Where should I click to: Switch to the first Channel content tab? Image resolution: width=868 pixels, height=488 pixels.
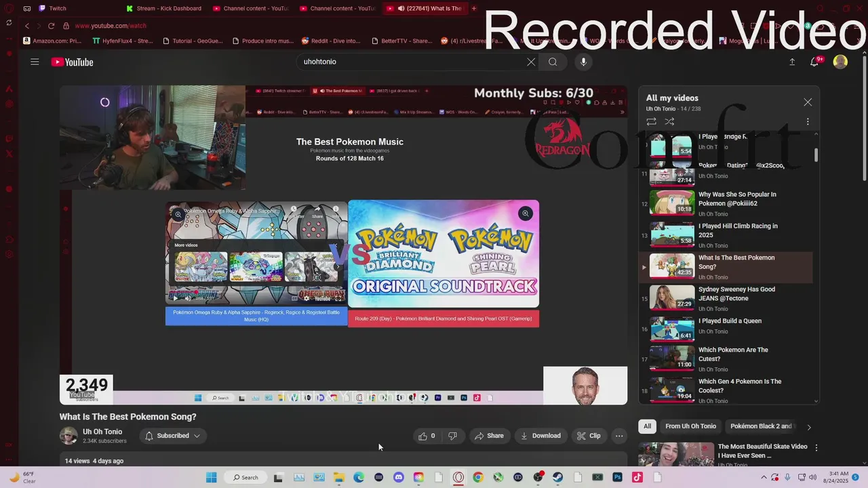[x=251, y=8]
